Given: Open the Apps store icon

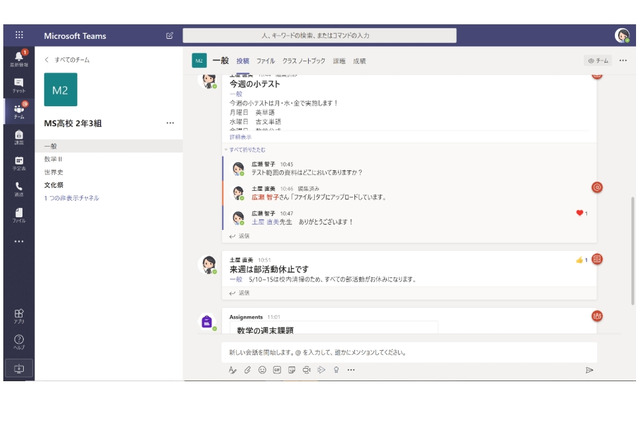Looking at the screenshot, I should [19, 316].
